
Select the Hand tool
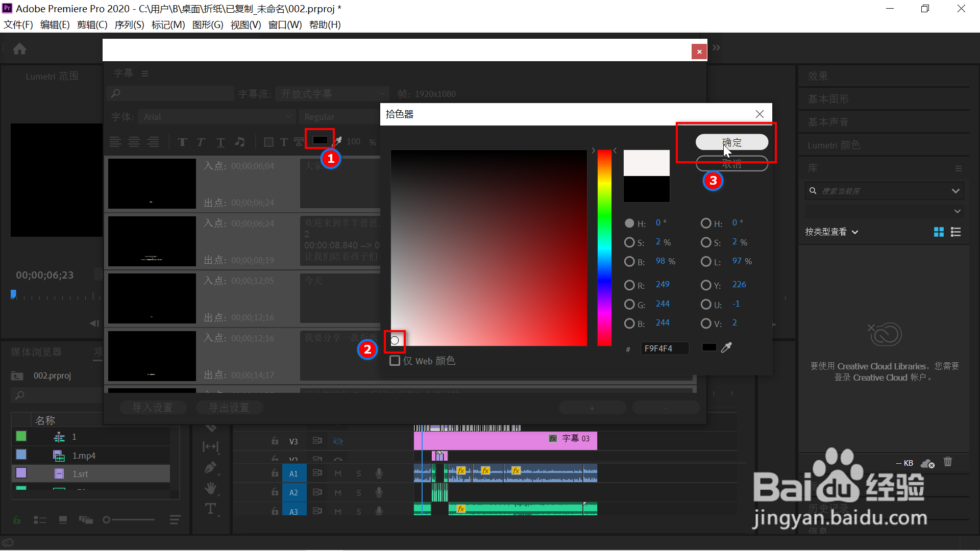pos(210,488)
